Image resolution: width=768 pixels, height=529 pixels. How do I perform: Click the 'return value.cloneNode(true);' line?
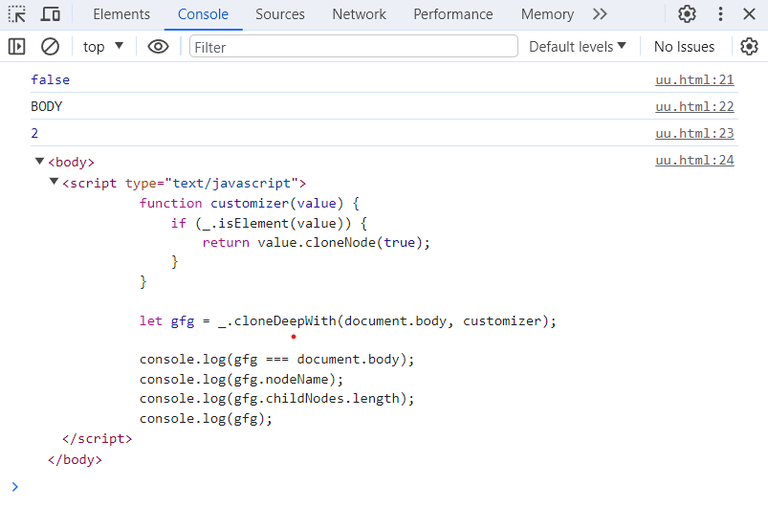click(x=316, y=242)
